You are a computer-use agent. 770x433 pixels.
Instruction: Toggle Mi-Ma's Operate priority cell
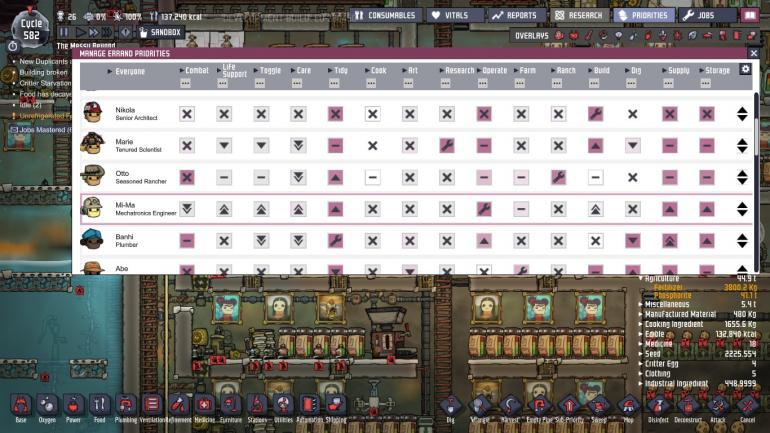(484, 209)
